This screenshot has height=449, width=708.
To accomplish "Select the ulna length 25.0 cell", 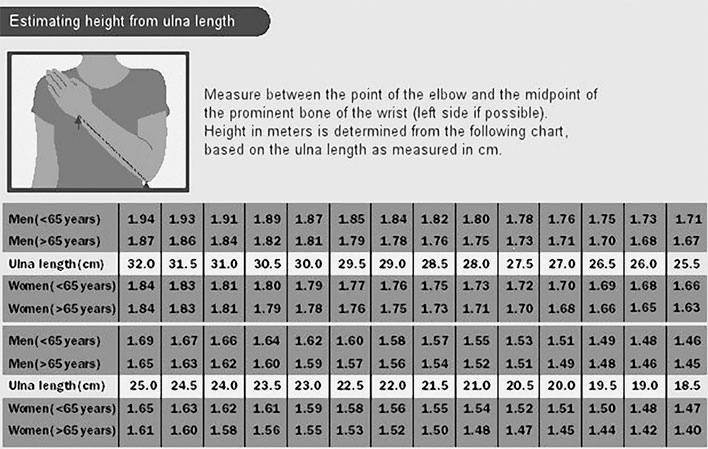I will [140, 385].
